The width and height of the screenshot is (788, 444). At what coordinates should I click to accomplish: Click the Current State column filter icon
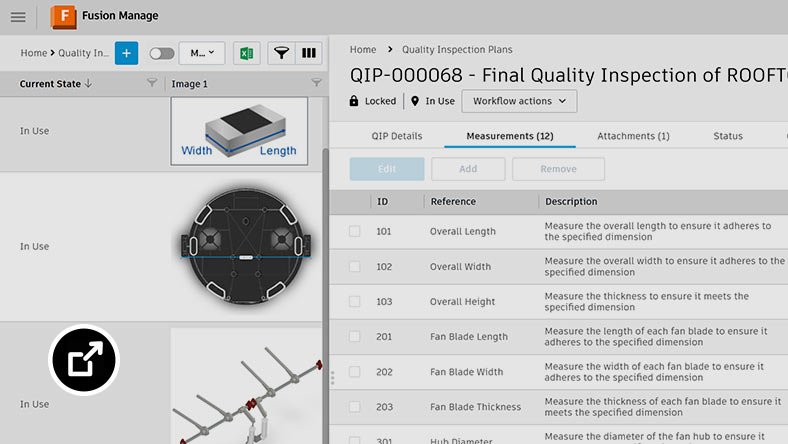pos(152,84)
